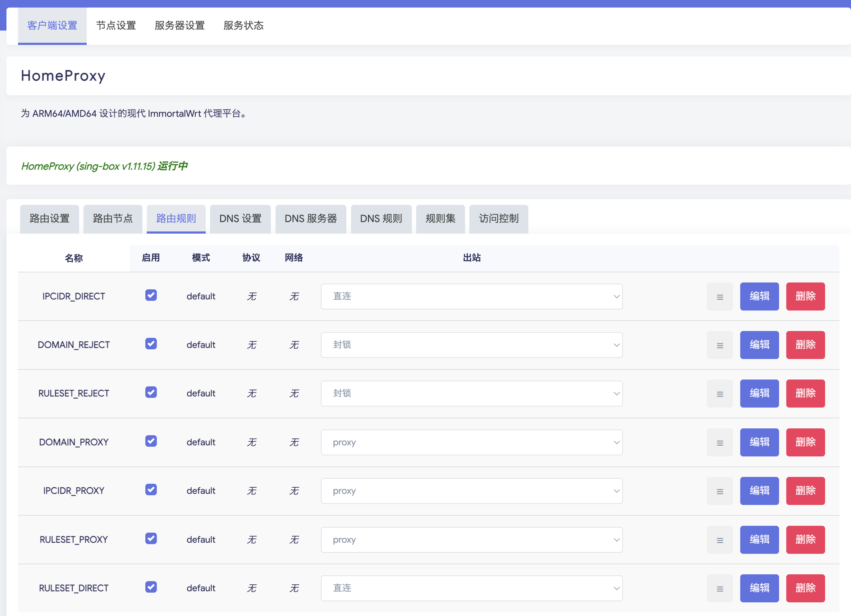Image resolution: width=851 pixels, height=616 pixels.
Task: Open outbound dropdown for DOMAIN_REJECT rule
Action: [x=471, y=345]
